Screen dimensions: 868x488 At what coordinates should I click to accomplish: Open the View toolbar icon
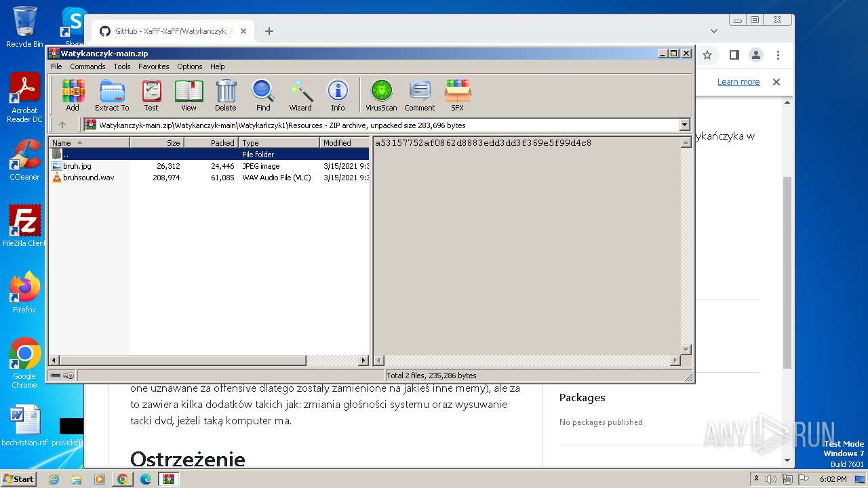click(189, 95)
